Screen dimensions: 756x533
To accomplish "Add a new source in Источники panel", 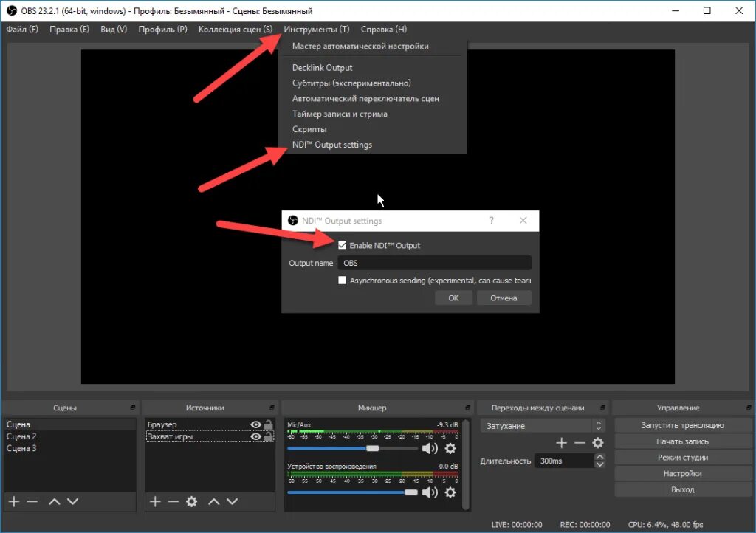I will pos(155,502).
